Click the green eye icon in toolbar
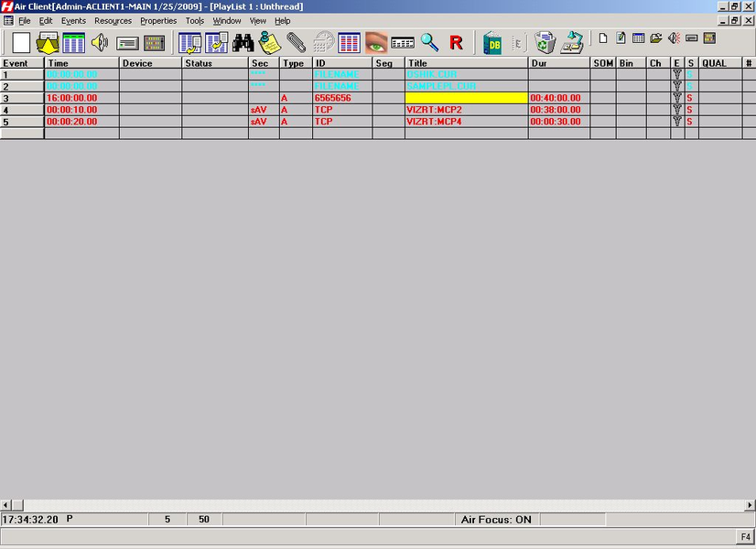Image resolution: width=756 pixels, height=549 pixels. coord(376,42)
